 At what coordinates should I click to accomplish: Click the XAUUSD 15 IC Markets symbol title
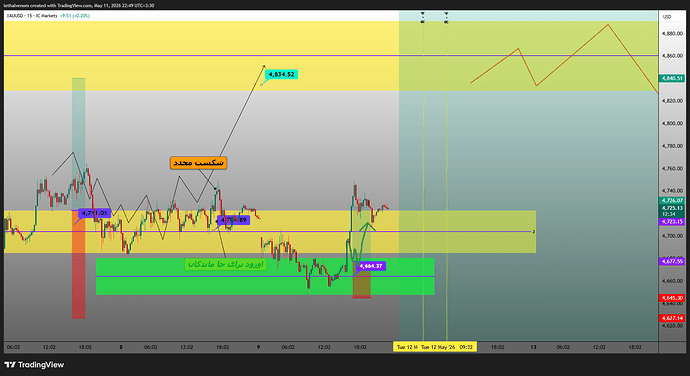32,16
